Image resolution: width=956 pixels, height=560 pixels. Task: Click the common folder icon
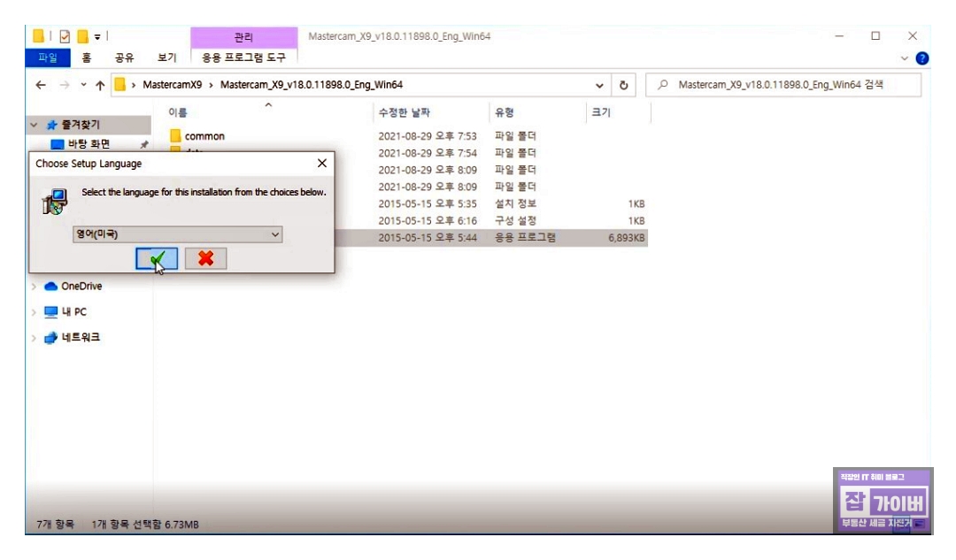coord(175,135)
